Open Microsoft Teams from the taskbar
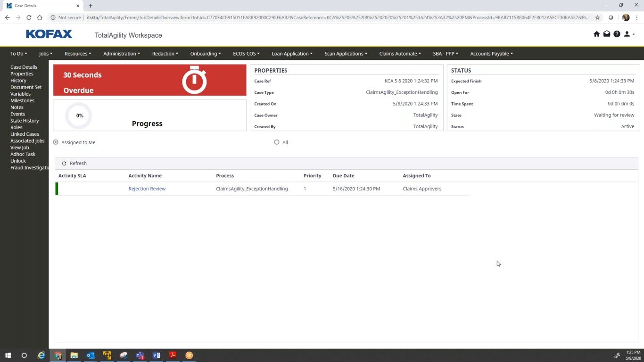This screenshot has height=362, width=644. click(x=140, y=355)
